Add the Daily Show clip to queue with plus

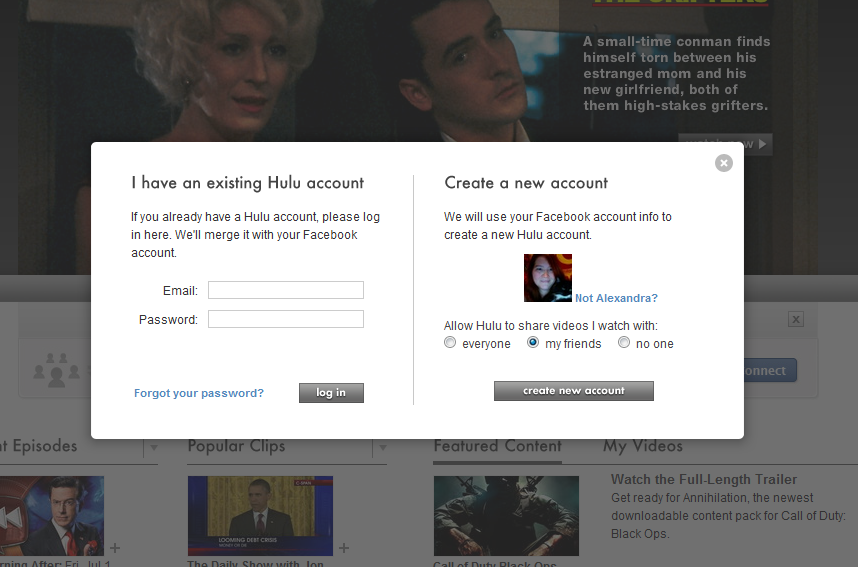(344, 547)
